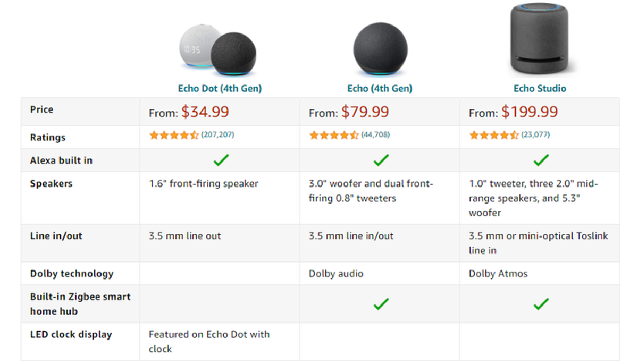
Task: Click the $79.99 Echo price
Action: 365,112
